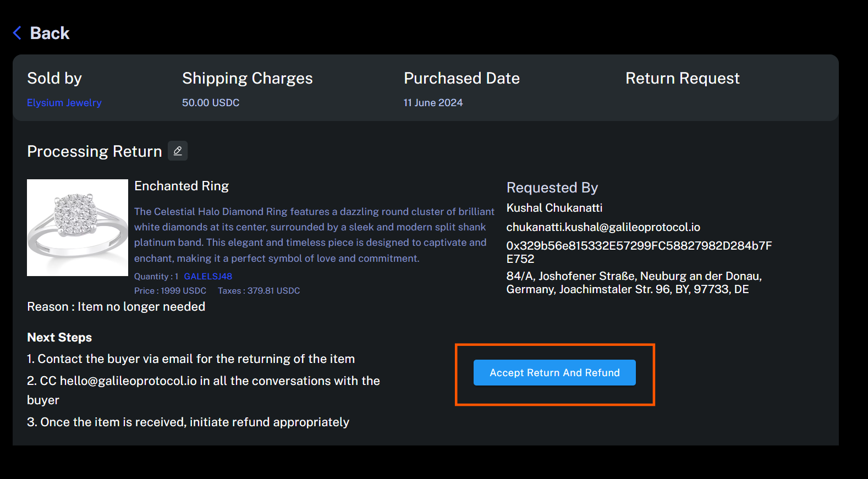Click the Return Request column header
Image resolution: width=868 pixels, height=479 pixels.
[x=683, y=78]
